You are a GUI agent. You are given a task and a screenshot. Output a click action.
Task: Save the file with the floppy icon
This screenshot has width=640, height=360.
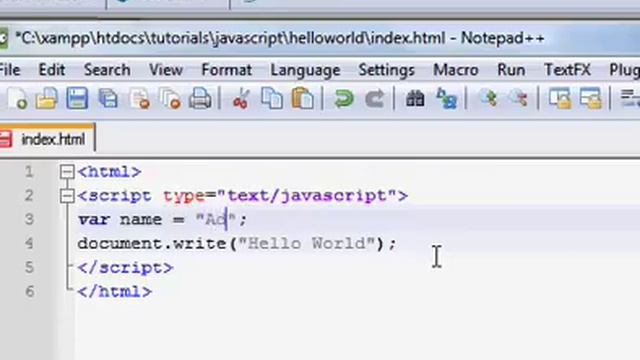77,98
